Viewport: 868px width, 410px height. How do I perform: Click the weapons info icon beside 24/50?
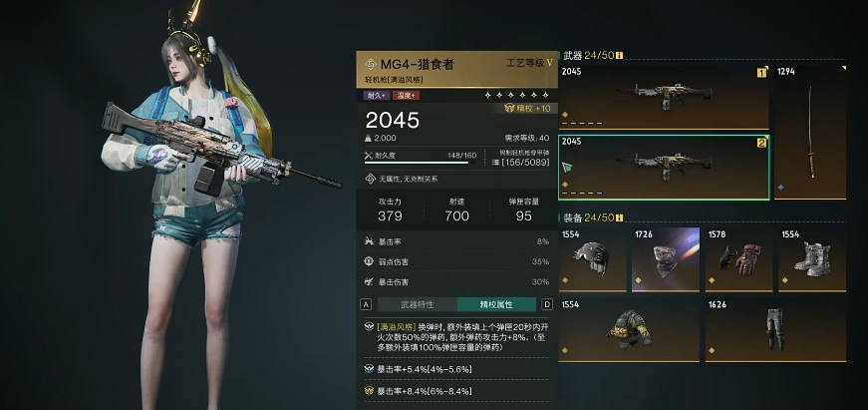(x=620, y=56)
